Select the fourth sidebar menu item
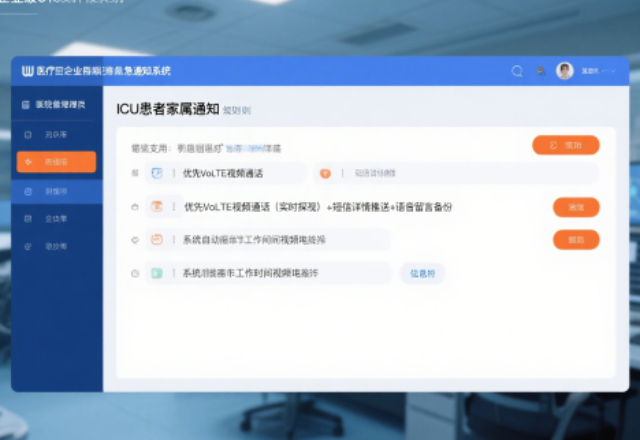The image size is (640, 440). coord(56,217)
